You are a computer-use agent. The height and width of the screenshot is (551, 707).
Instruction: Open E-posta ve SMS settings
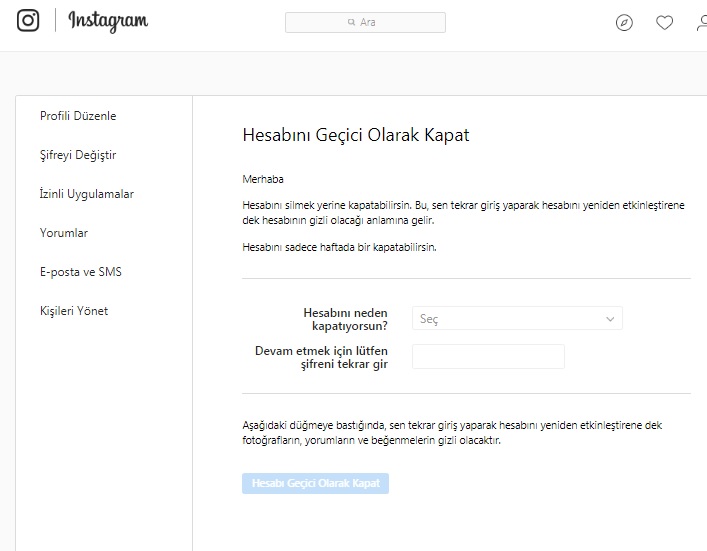[x=81, y=272]
